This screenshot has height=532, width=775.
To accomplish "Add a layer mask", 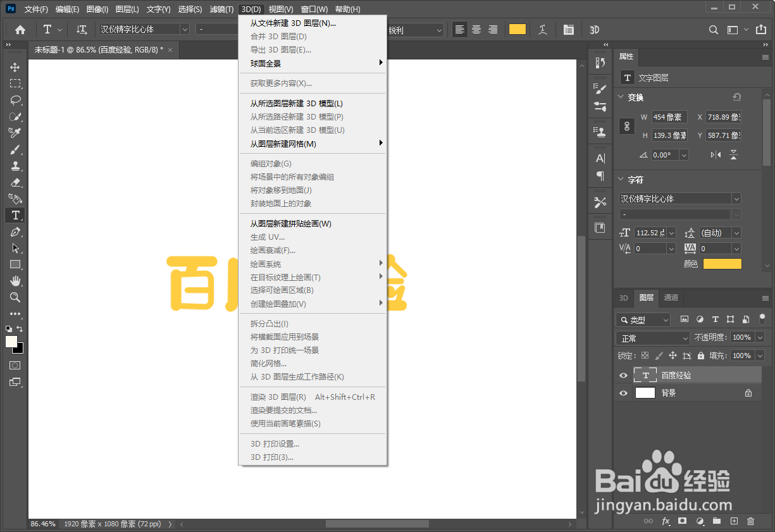I will pyautogui.click(x=683, y=521).
